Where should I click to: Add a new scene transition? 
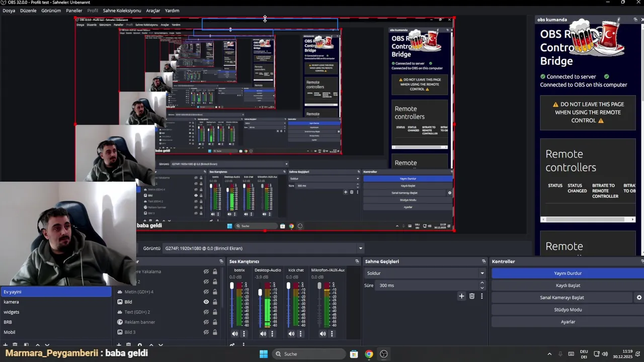(x=461, y=296)
